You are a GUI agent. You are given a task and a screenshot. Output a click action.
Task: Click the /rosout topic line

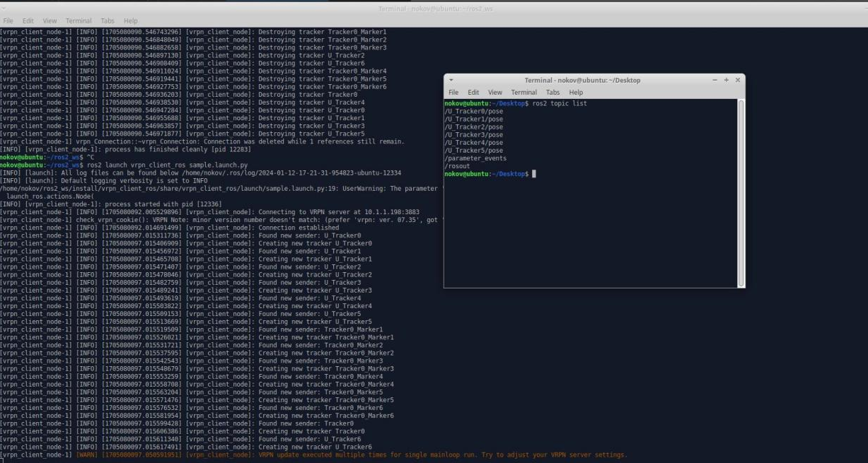pos(456,166)
